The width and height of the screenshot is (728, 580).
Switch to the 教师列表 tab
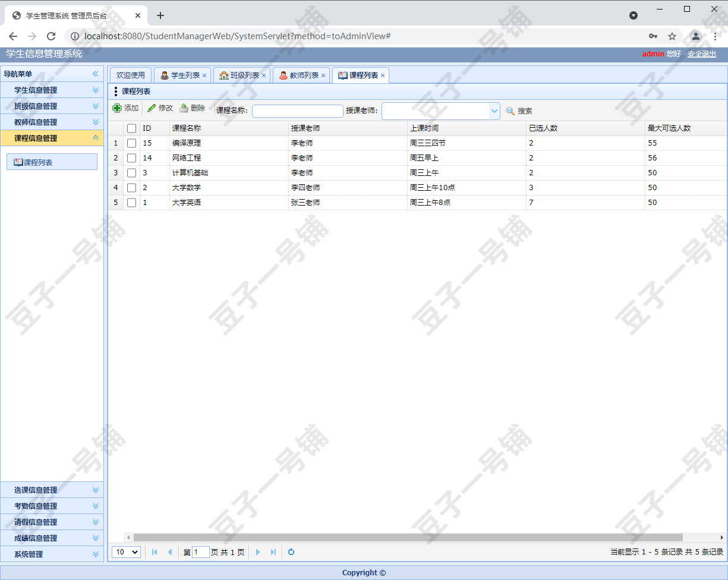point(301,75)
